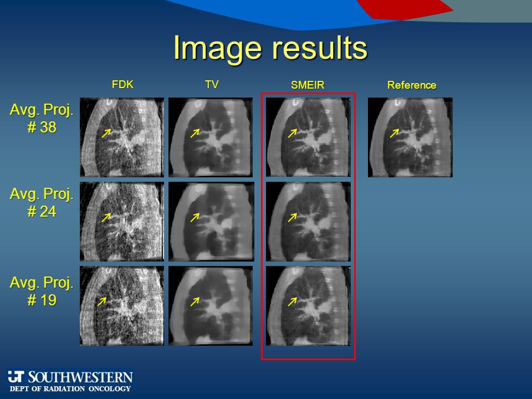The width and height of the screenshot is (532, 399).
Task: Select the "Avg. Proj. # 38" row label
Action: (x=42, y=119)
